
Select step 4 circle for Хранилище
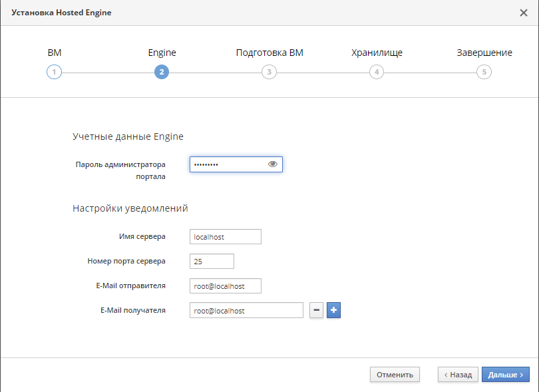click(377, 72)
